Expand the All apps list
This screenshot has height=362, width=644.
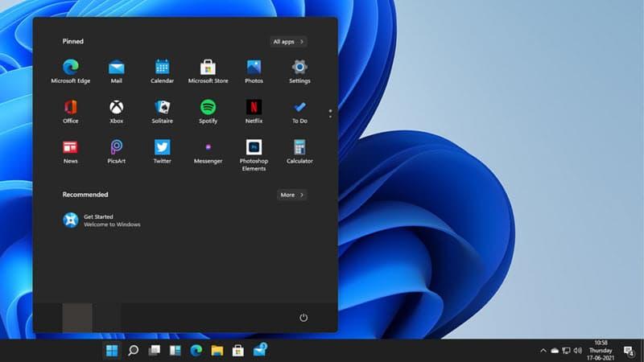point(288,41)
